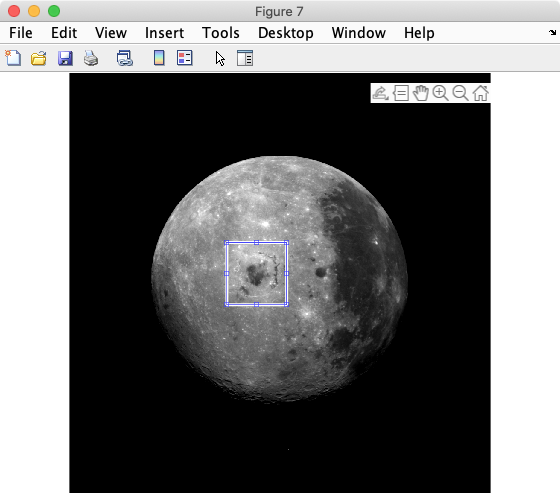The image size is (560, 493).
Task: Click the New Figure icon
Action: click(x=13, y=58)
